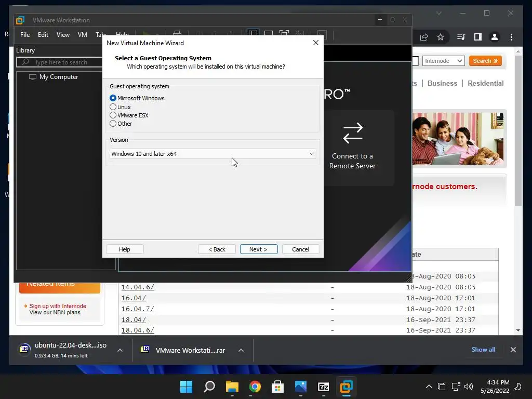Close the Chrome downloads bar
The height and width of the screenshot is (399, 532).
pos(513,350)
